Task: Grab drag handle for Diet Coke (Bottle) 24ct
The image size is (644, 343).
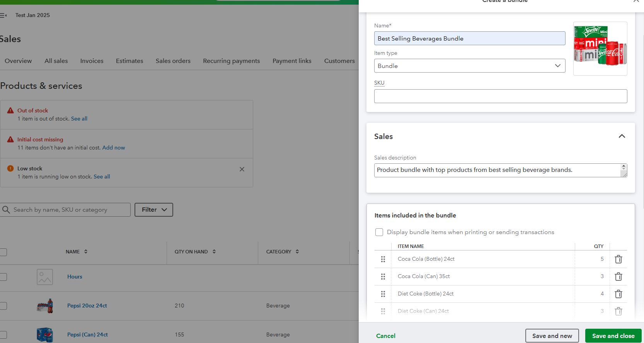Action: [383, 294]
